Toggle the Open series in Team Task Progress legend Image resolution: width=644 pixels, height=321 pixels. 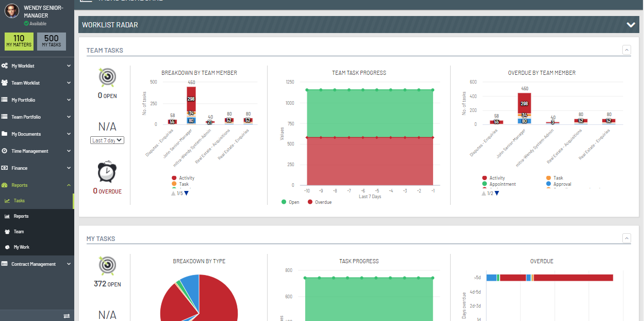pyautogui.click(x=290, y=202)
